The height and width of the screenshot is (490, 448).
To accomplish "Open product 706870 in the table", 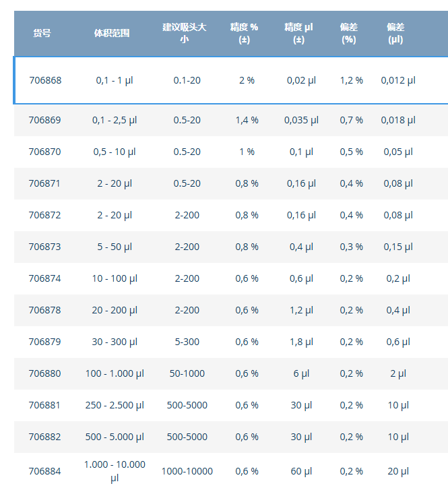I will click(44, 152).
